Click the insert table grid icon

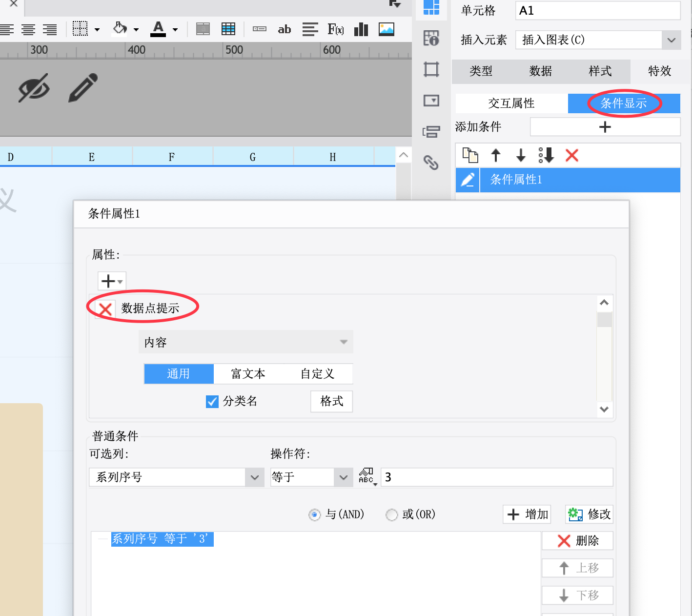click(x=228, y=29)
